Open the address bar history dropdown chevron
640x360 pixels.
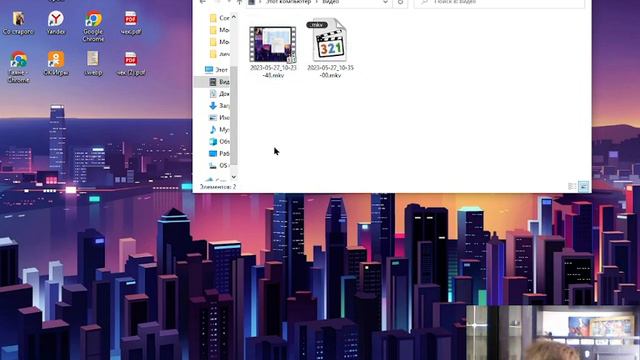385,2
